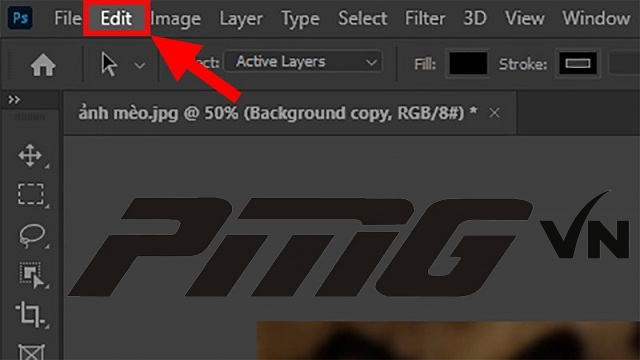Select the Object Selection tool

tap(32, 275)
